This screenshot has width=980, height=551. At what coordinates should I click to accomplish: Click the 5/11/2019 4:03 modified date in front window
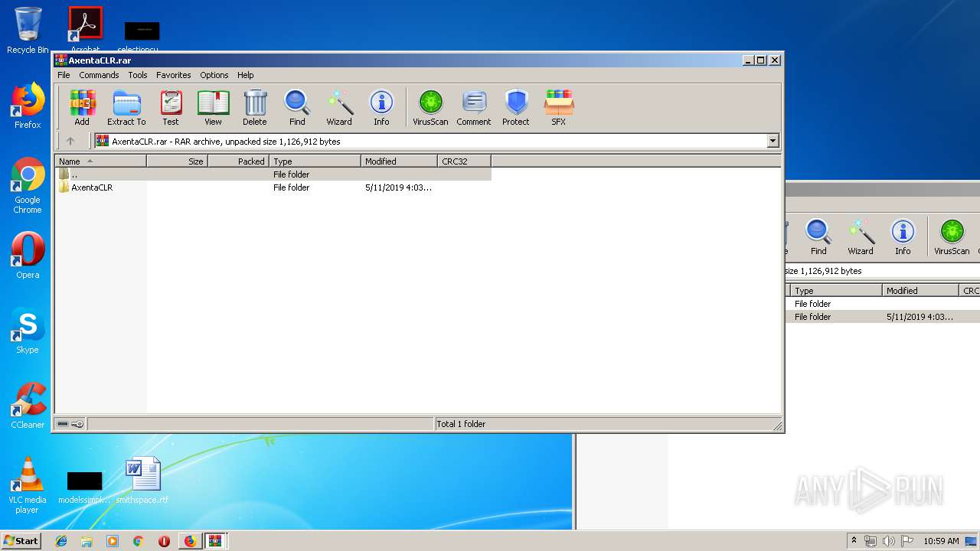pyautogui.click(x=398, y=187)
